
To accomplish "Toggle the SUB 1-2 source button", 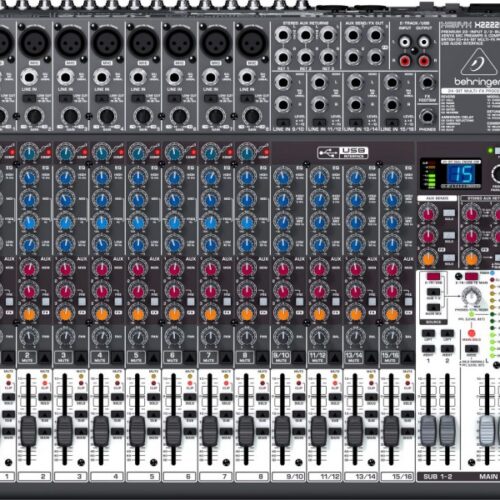I will [433, 293].
